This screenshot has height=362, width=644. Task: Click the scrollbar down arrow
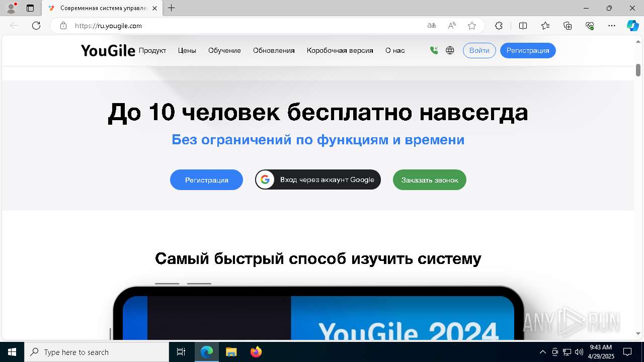638,333
